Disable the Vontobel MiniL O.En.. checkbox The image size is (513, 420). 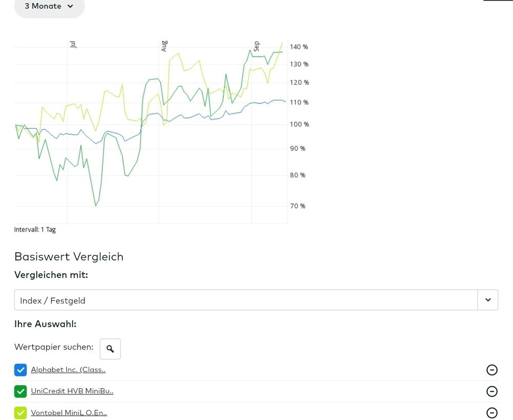click(21, 413)
